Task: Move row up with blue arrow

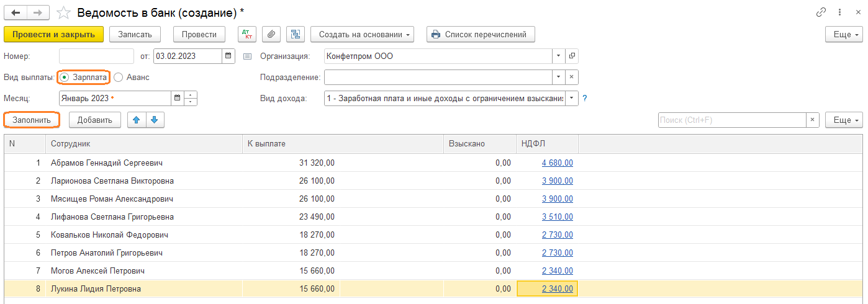Action: tap(137, 120)
